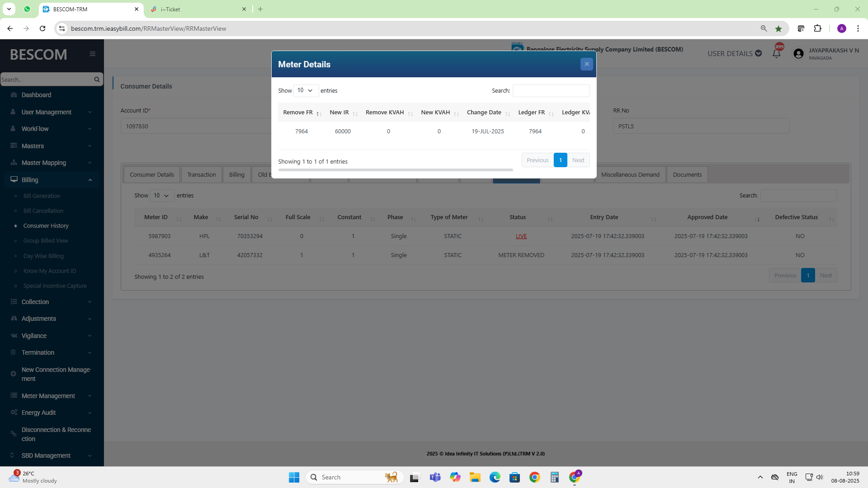Switch to the Transaction tab
The width and height of the screenshot is (868, 488).
201,175
